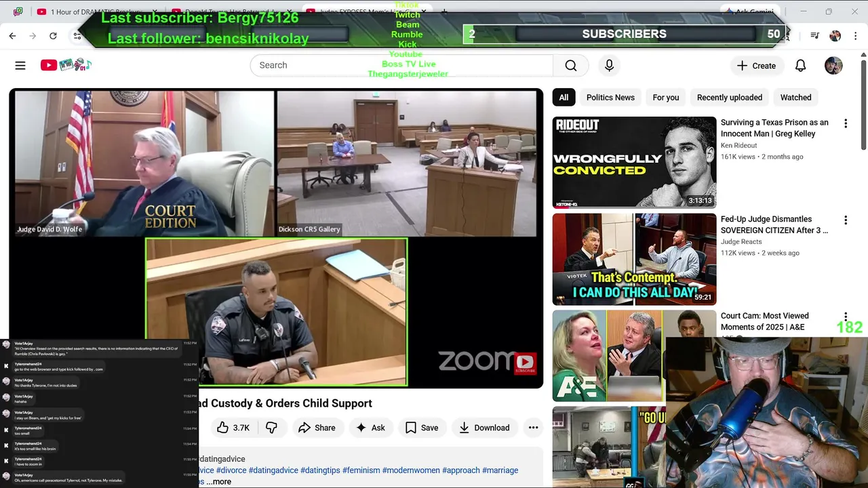868x488 pixels.
Task: Open options menu for Fed-Up Judge video
Action: coord(846,220)
